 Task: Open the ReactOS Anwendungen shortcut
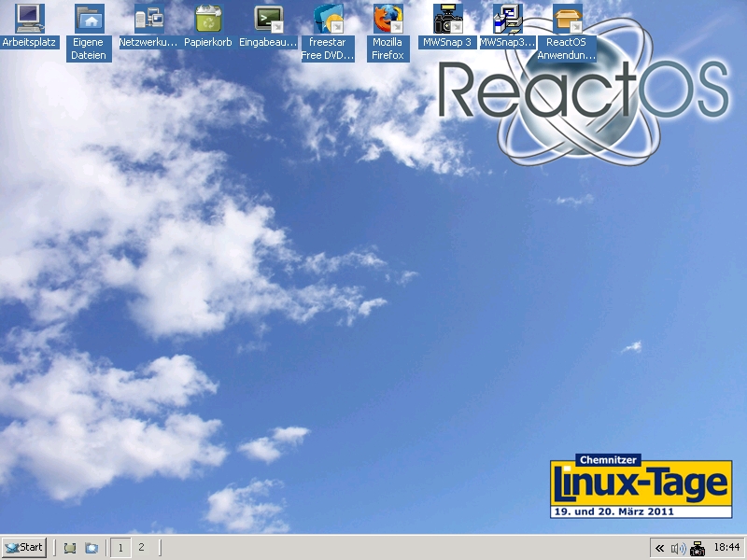(x=566, y=19)
